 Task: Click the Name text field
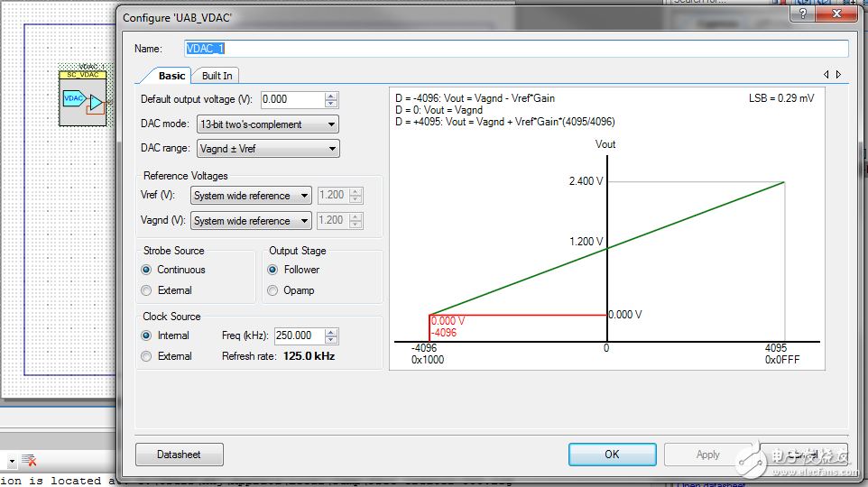click(x=516, y=49)
